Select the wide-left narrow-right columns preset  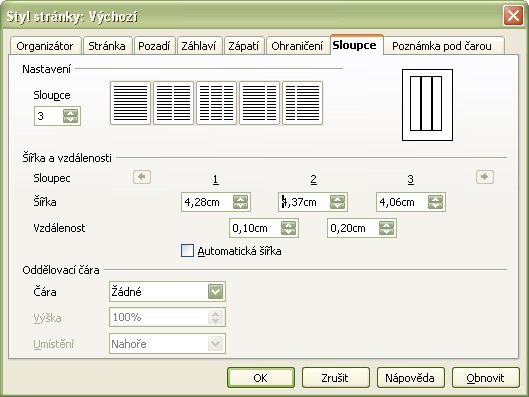[x=259, y=103]
